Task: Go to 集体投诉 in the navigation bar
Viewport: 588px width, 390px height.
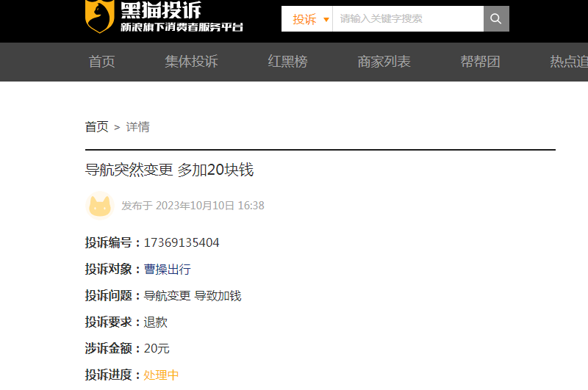Action: (x=191, y=62)
